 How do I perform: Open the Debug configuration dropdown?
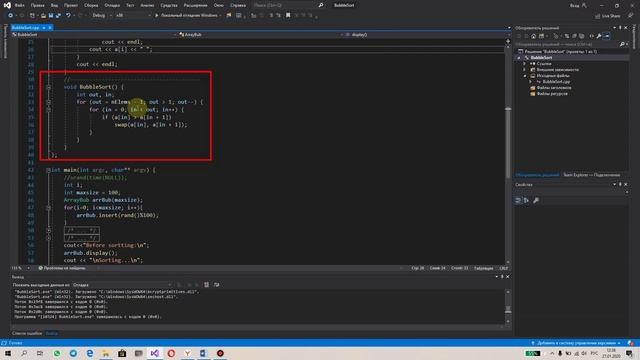(x=101, y=16)
